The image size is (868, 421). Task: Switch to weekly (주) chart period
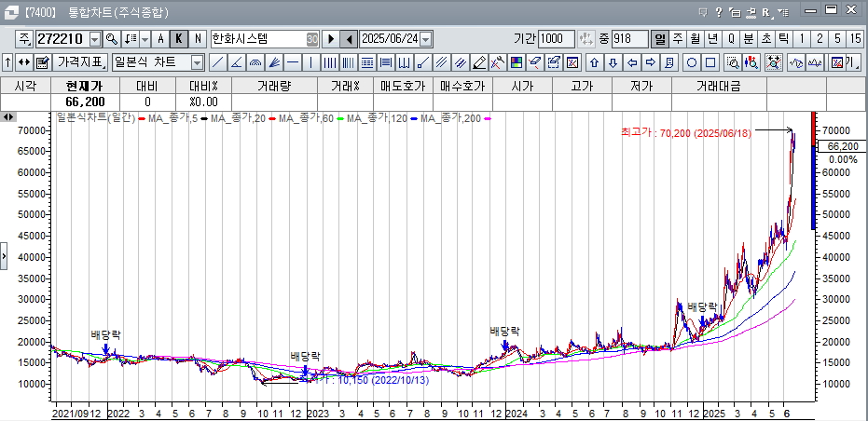click(677, 39)
